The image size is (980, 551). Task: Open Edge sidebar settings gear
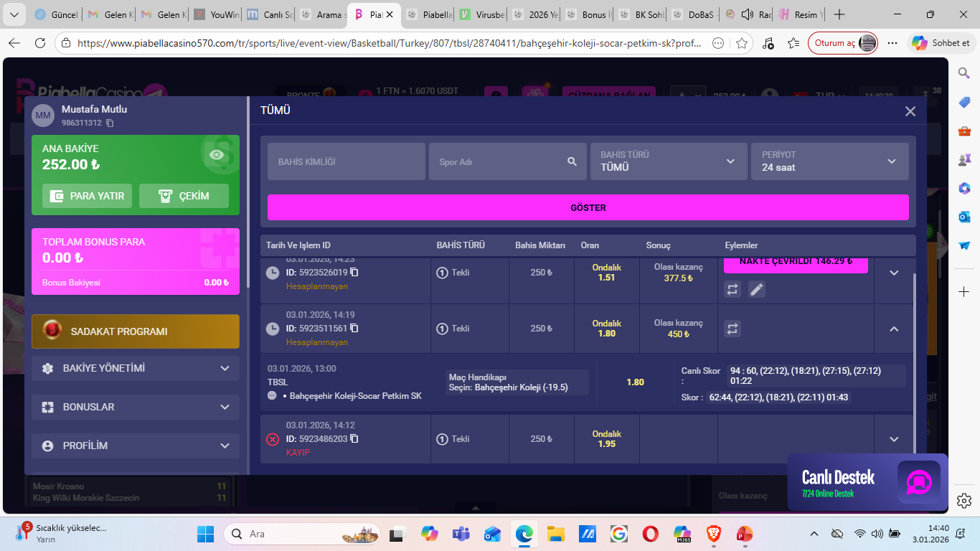coord(964,500)
